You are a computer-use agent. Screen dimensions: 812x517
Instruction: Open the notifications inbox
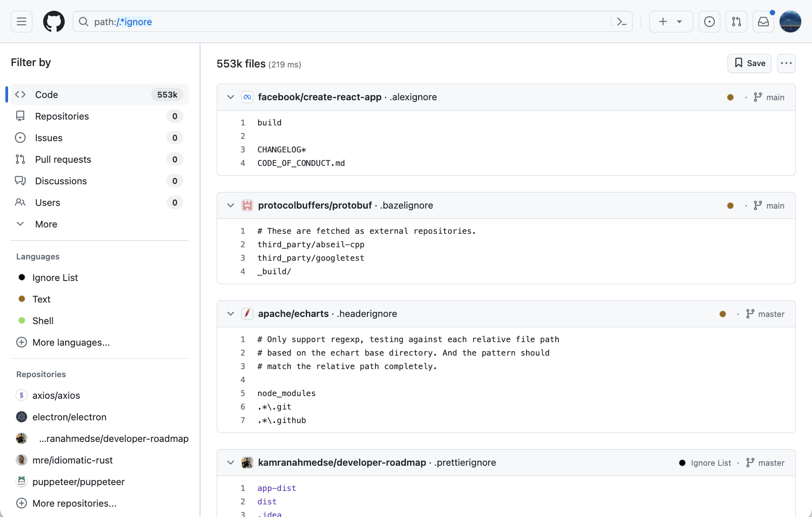tap(763, 22)
